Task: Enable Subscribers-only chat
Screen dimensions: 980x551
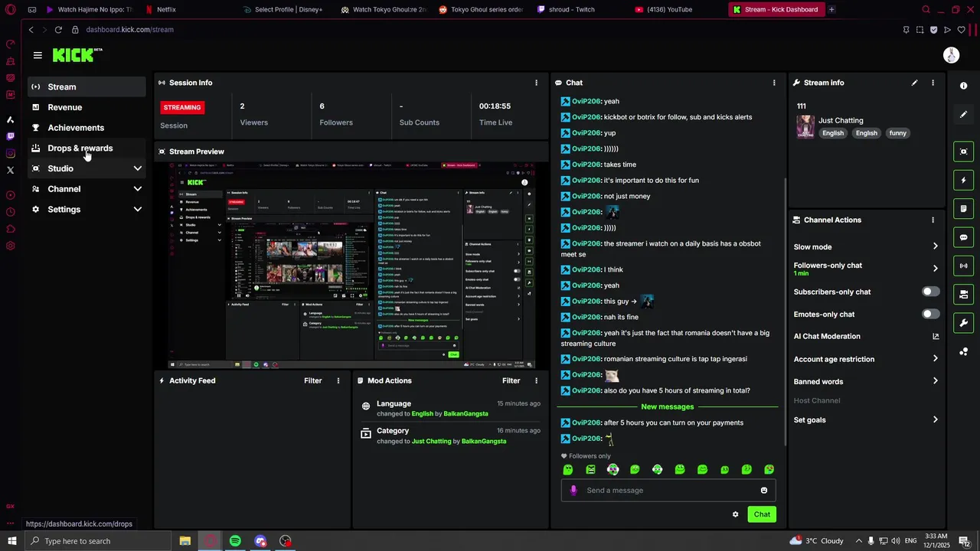Action: click(x=930, y=292)
